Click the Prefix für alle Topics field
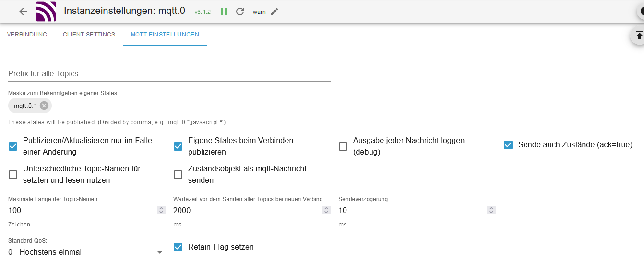 [169, 74]
